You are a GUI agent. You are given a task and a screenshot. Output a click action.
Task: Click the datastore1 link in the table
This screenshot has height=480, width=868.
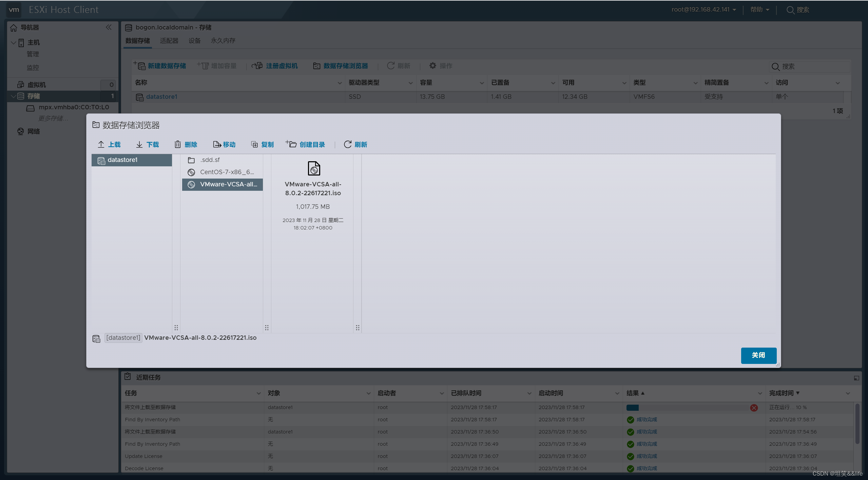point(162,97)
